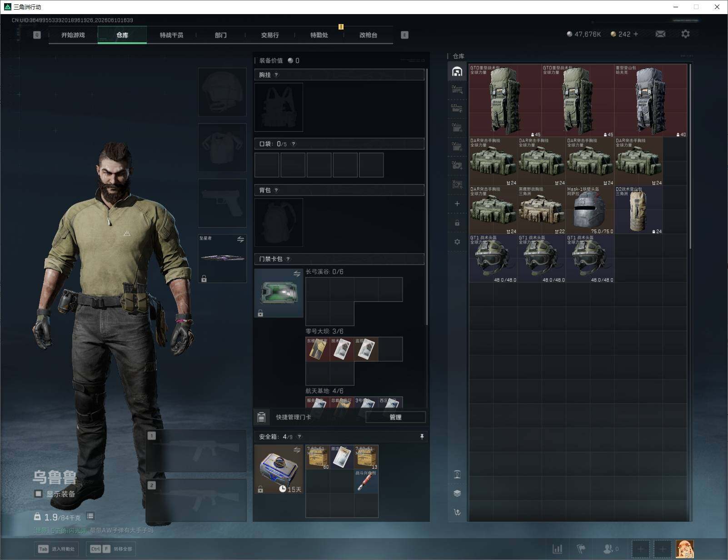728x560 pixels.
Task: Click help icon beside 背包
Action: 276,190
